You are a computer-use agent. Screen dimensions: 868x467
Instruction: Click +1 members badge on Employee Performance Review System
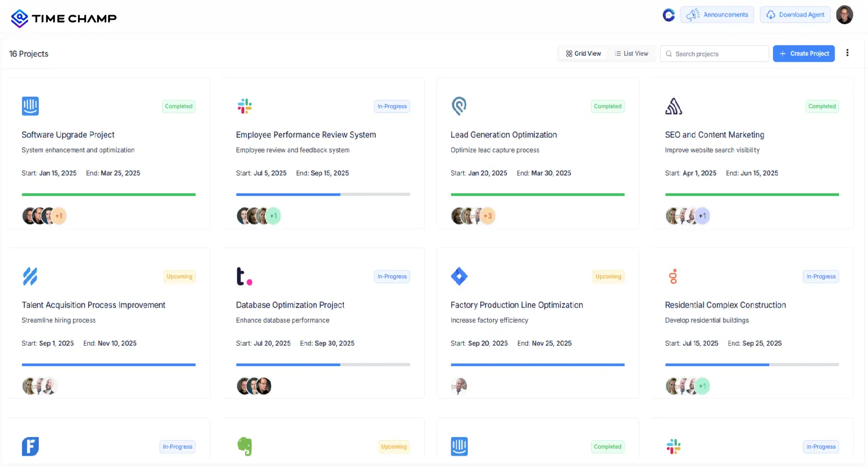point(273,216)
